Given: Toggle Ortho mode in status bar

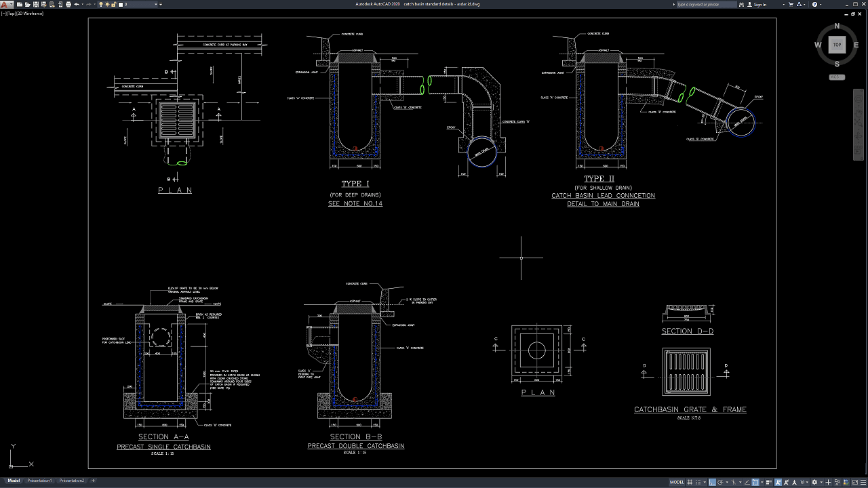Looking at the screenshot, I should click(712, 482).
